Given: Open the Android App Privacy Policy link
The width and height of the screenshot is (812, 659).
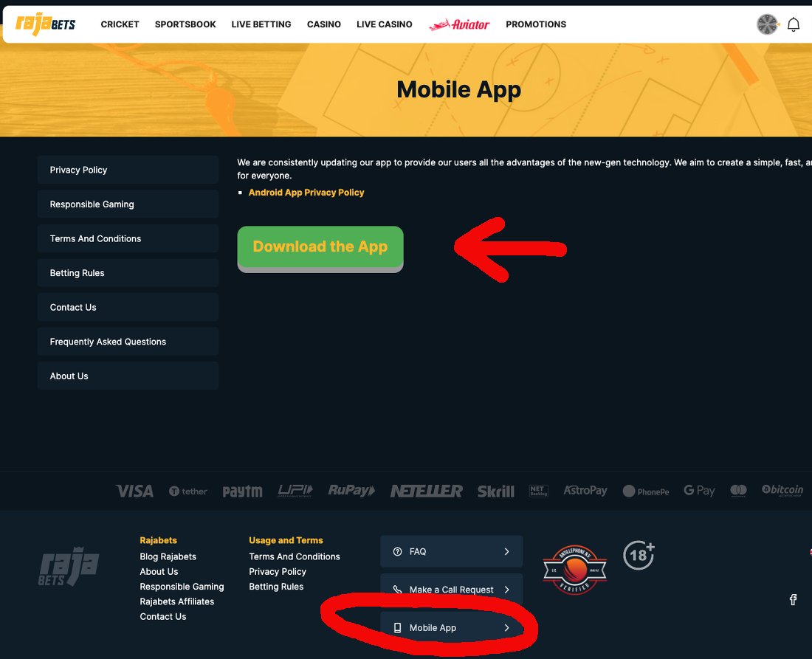Looking at the screenshot, I should pyautogui.click(x=306, y=192).
